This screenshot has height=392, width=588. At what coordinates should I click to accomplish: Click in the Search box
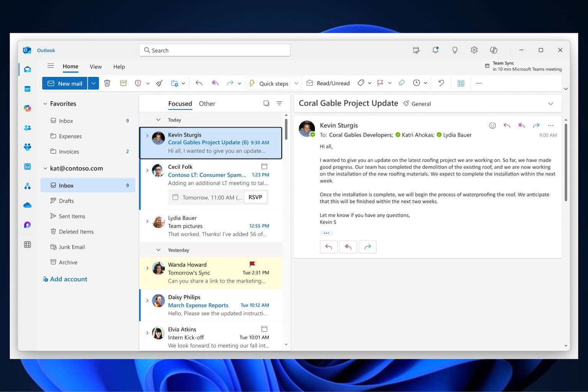215,50
